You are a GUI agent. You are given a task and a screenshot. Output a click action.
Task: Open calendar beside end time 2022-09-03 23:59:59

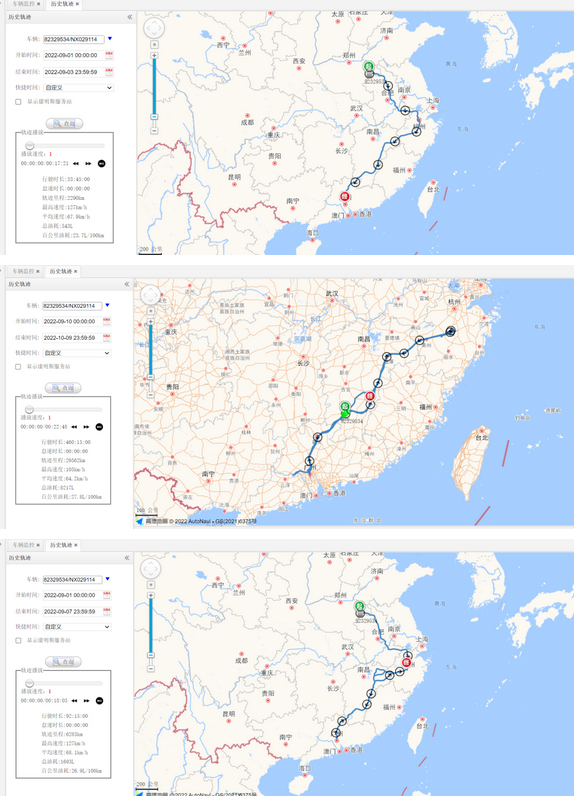[109, 72]
